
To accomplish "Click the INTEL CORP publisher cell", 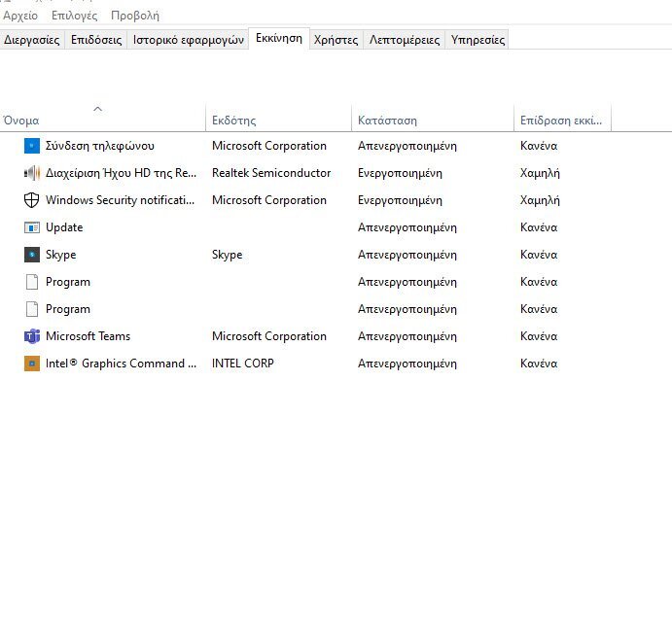I will [x=243, y=364].
